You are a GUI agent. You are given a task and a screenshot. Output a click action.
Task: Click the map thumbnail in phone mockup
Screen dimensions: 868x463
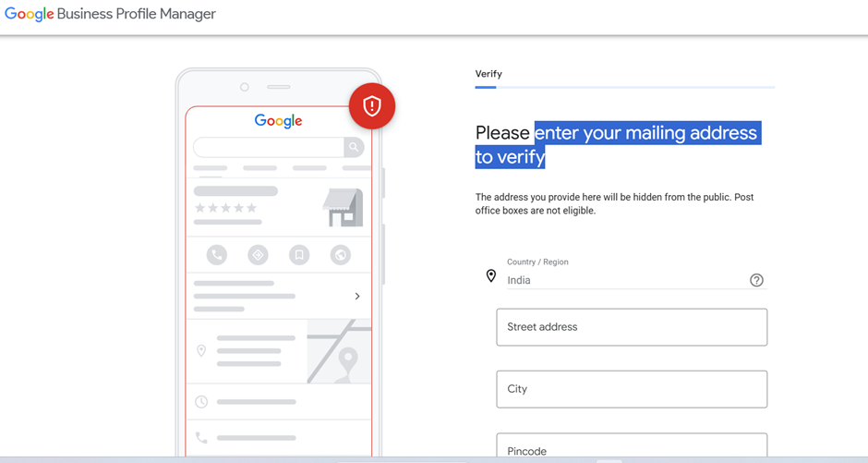pyautogui.click(x=339, y=352)
